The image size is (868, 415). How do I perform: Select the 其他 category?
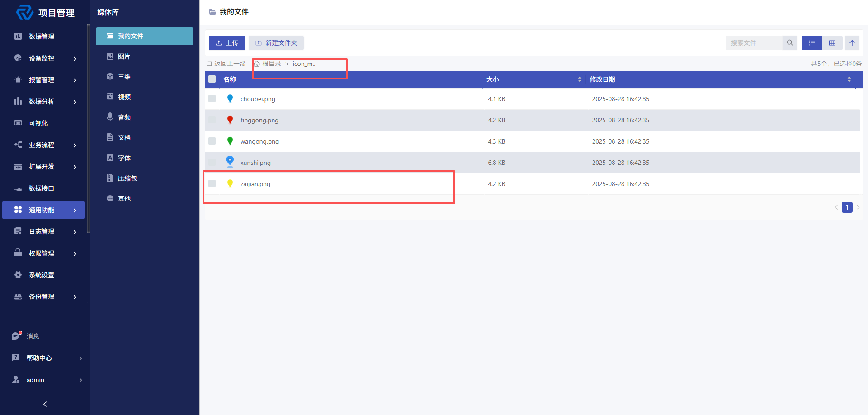coord(145,199)
